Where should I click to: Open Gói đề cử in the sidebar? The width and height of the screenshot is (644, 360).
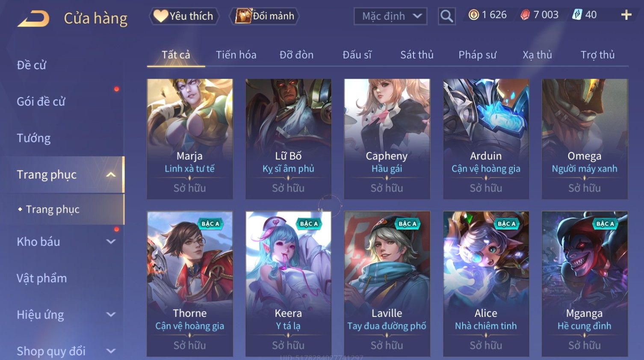[41, 101]
